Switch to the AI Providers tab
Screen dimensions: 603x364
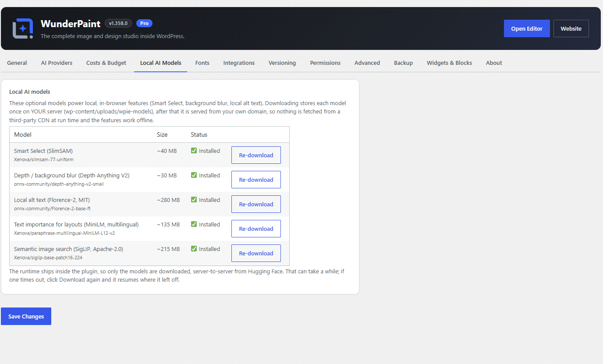(x=57, y=63)
